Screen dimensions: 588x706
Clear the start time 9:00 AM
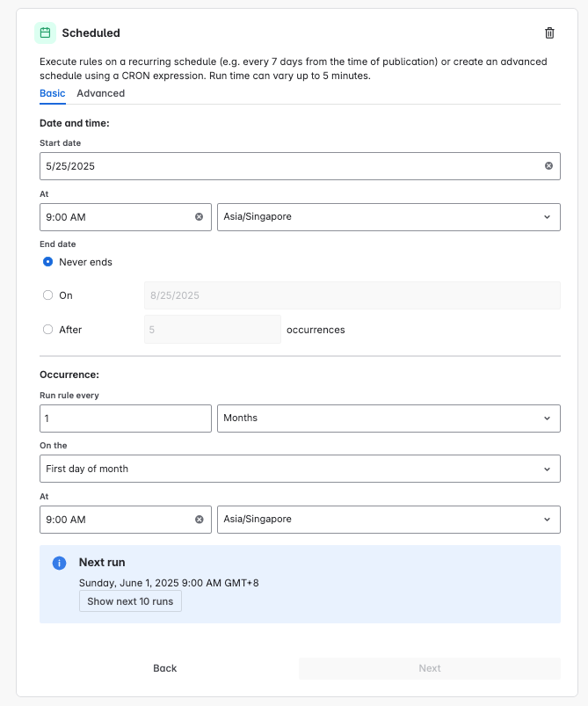click(x=199, y=216)
